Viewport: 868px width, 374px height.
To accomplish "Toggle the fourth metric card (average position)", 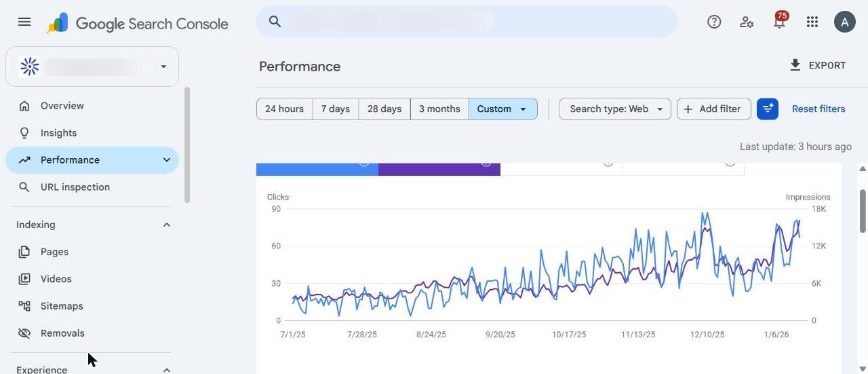I will 684,169.
